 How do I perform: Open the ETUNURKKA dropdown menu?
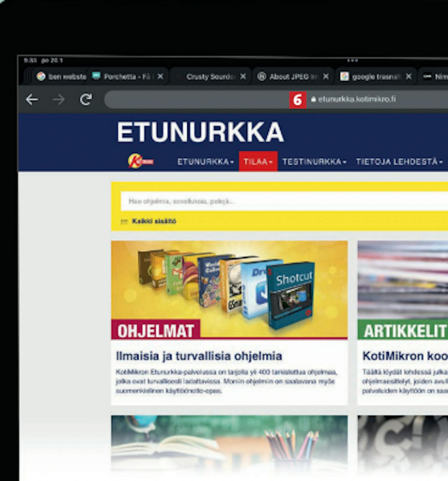click(205, 162)
